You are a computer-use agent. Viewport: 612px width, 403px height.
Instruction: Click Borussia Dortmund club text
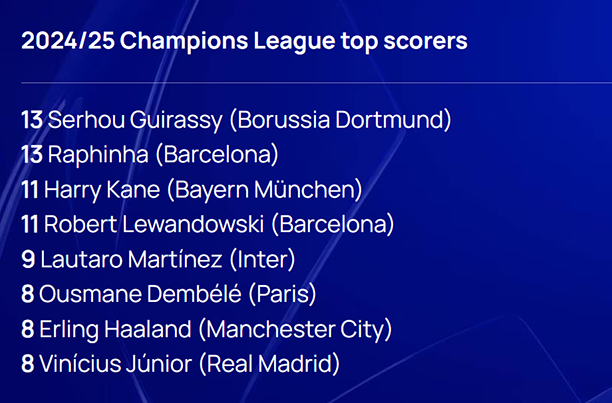pos(340,120)
